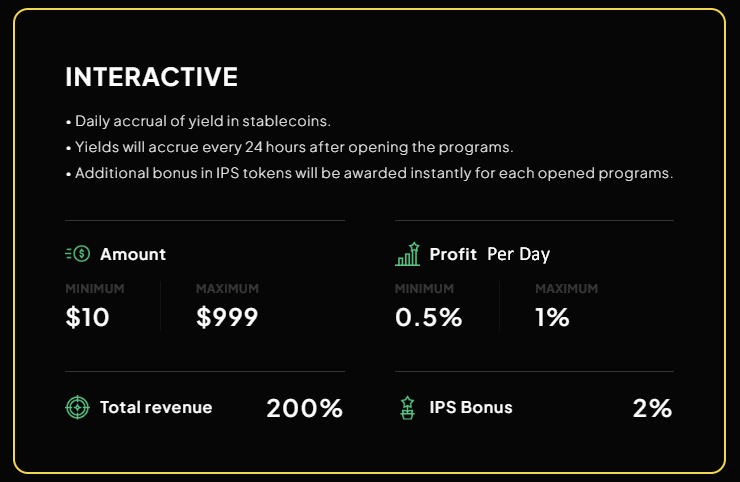Select the $999 maximum amount value
740x482 pixels.
tap(227, 318)
